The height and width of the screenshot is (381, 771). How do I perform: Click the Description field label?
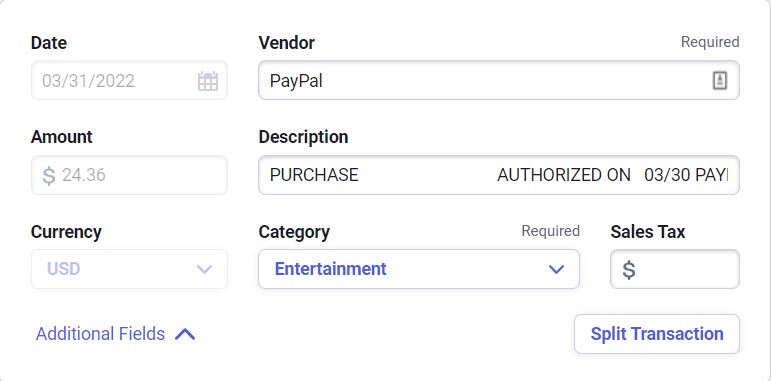pos(303,137)
